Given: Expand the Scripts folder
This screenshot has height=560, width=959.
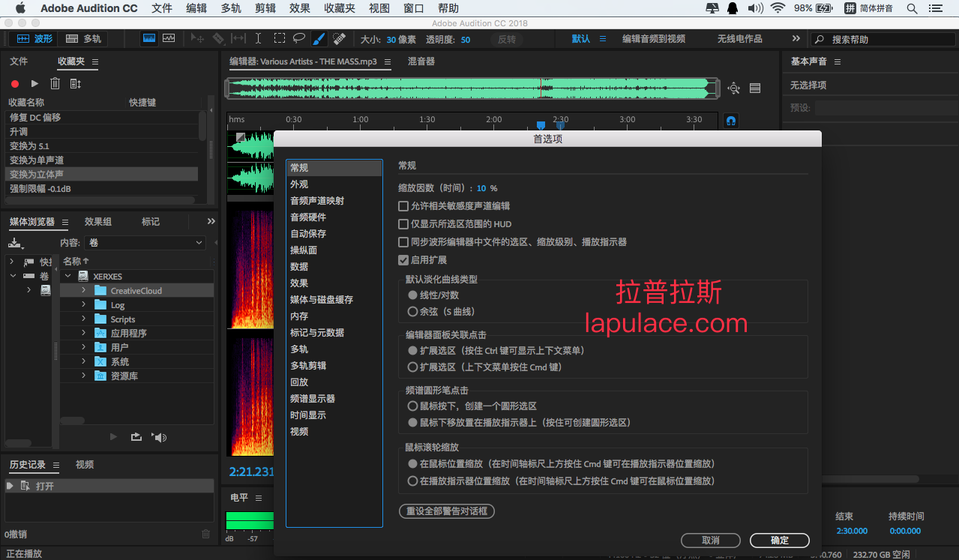Looking at the screenshot, I should [x=84, y=319].
